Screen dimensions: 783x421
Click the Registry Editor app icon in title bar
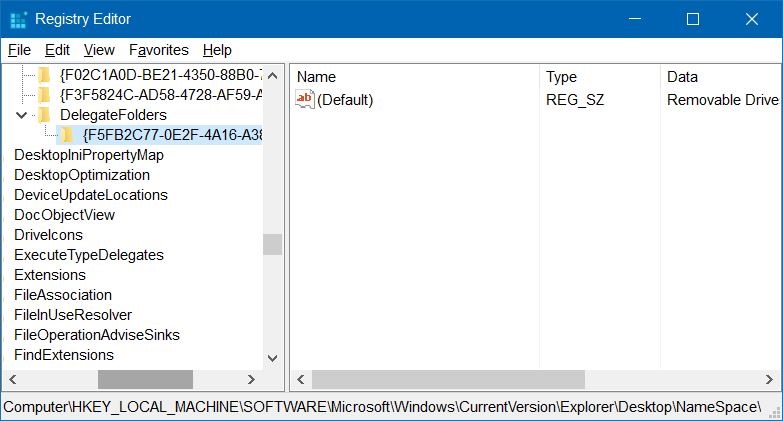coord(18,19)
